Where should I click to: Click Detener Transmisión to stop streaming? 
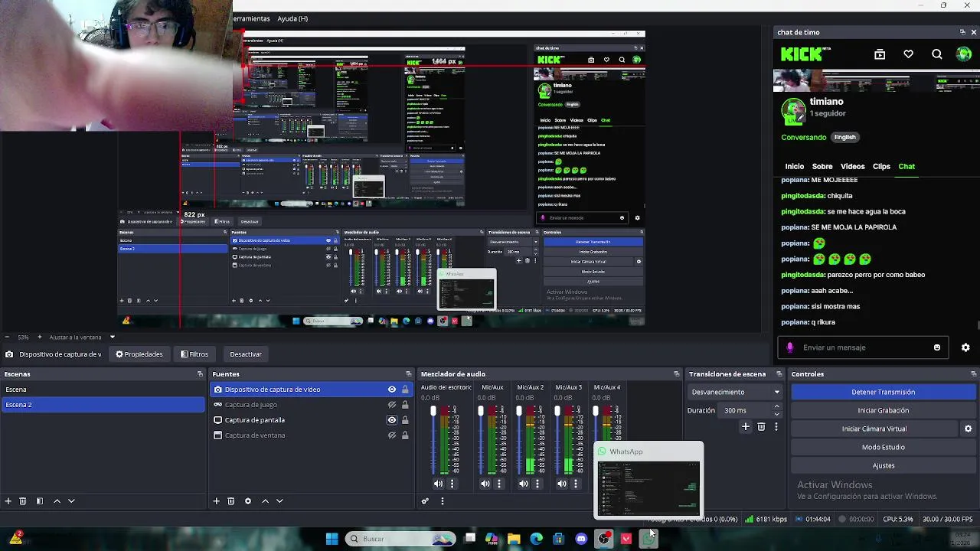pos(883,392)
